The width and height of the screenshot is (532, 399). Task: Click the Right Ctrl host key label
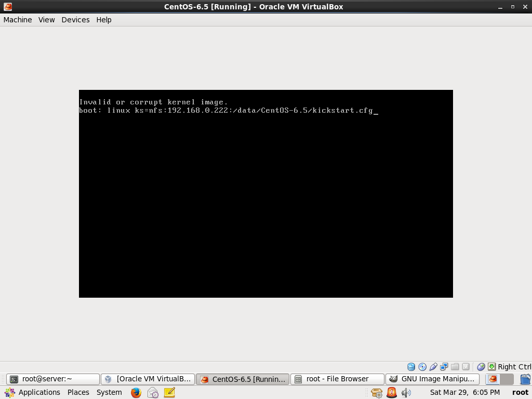tap(514, 367)
